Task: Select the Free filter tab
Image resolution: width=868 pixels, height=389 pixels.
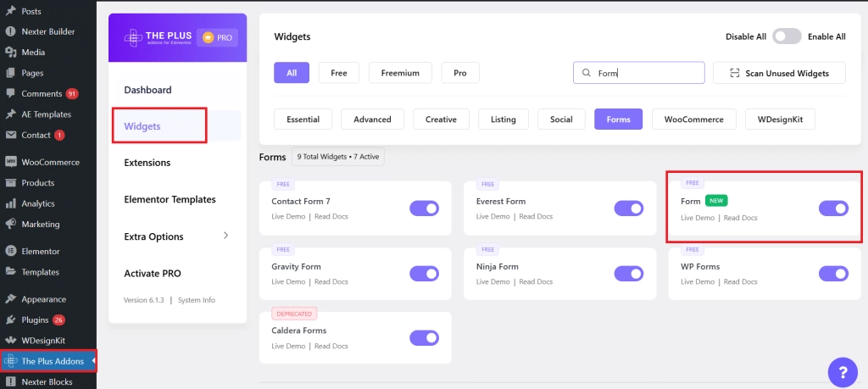Action: [339, 73]
